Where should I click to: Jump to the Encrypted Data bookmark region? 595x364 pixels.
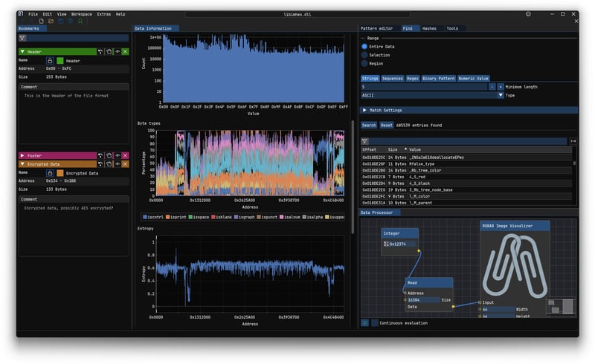(x=100, y=163)
